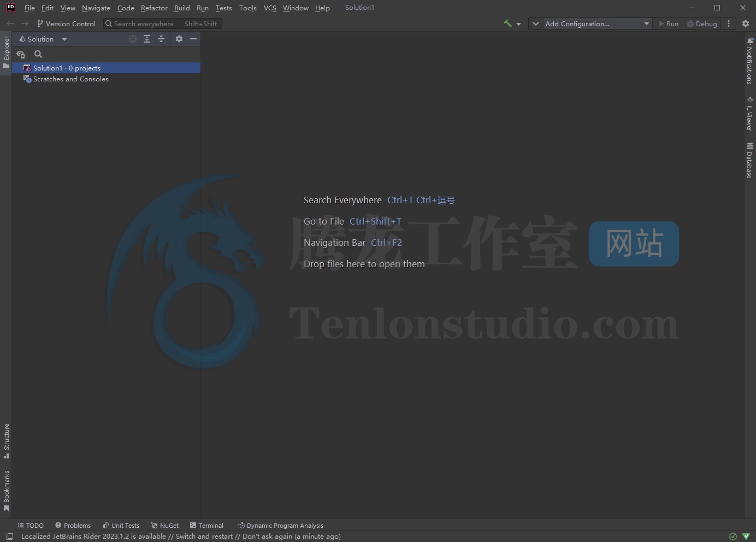Open the Window menu
Viewport: 756px width, 542px height.
(x=296, y=8)
